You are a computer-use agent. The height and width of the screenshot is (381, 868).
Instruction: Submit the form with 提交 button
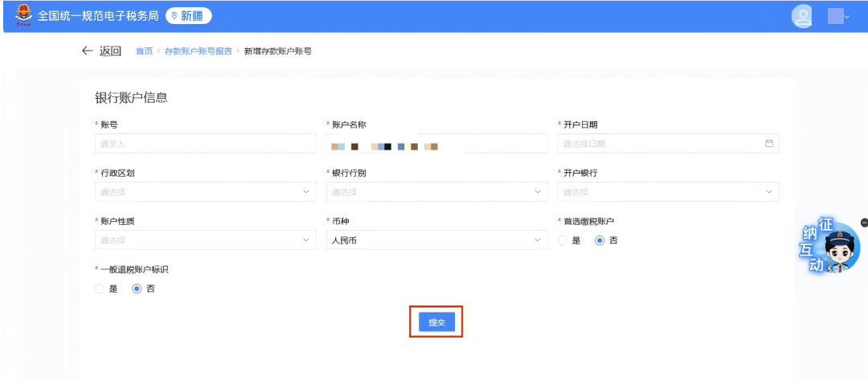pos(436,322)
